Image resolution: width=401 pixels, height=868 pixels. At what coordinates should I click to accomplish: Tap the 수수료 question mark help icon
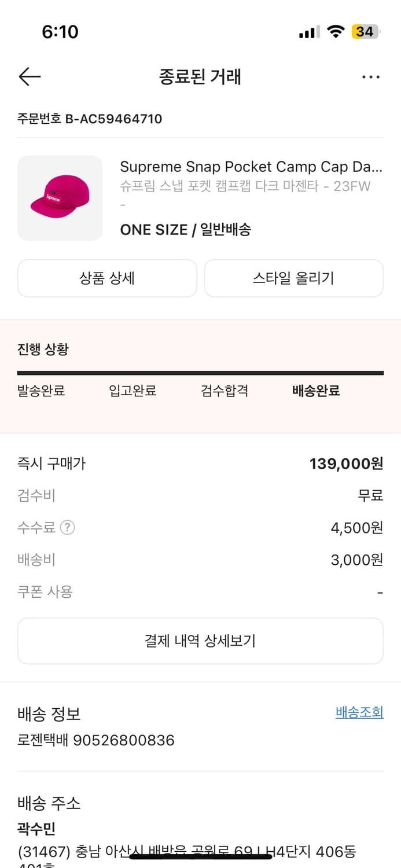coord(68,528)
